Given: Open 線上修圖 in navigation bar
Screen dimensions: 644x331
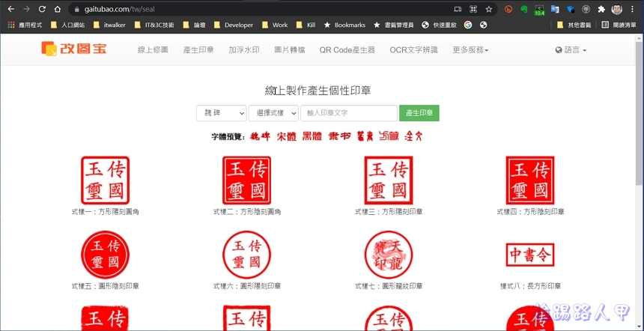Looking at the screenshot, I should click(x=153, y=50).
